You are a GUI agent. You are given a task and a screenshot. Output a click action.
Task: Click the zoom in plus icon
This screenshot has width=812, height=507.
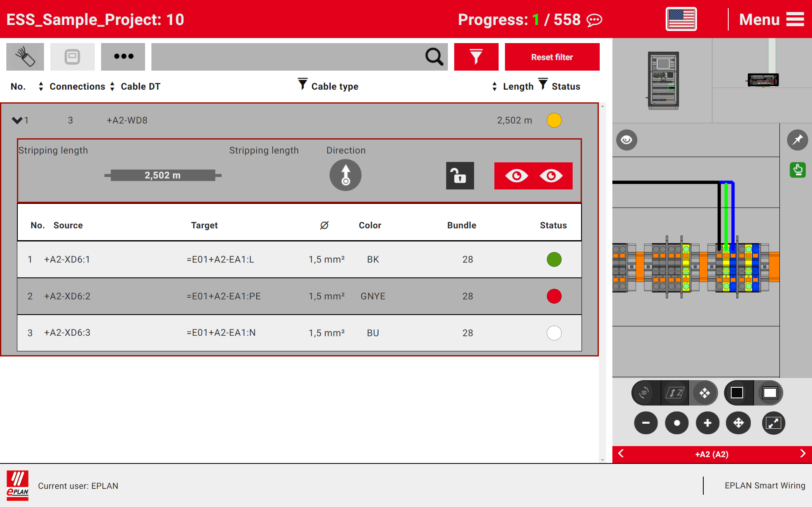tap(707, 423)
